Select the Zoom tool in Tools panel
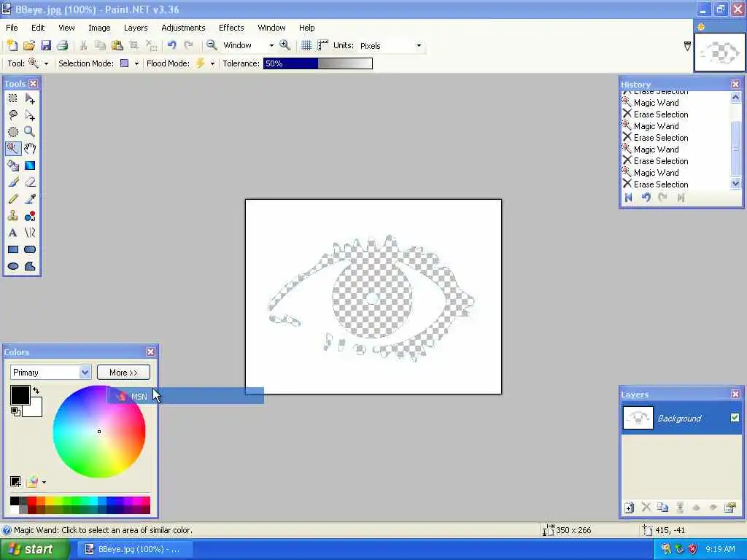This screenshot has width=747, height=560. 30,132
